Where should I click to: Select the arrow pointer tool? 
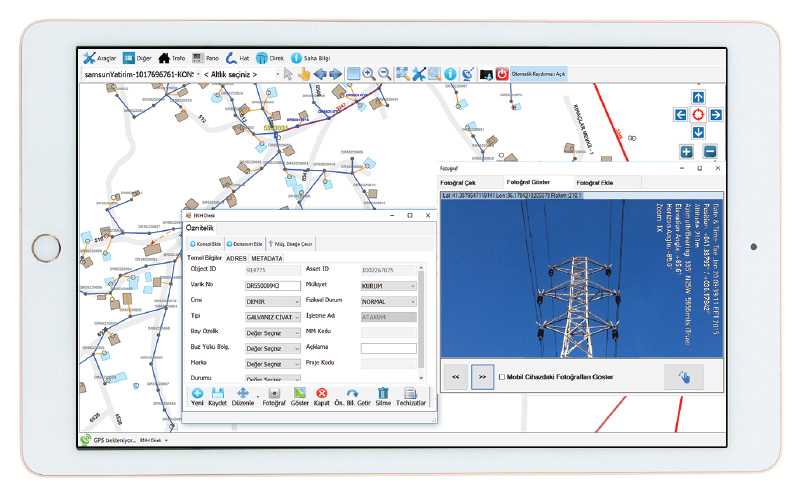pyautogui.click(x=288, y=75)
